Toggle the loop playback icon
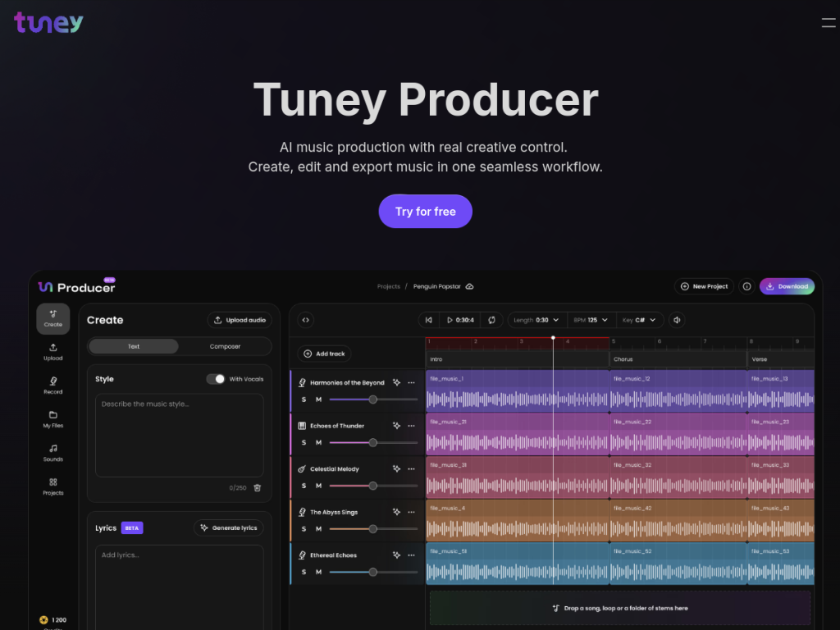 pos(491,320)
